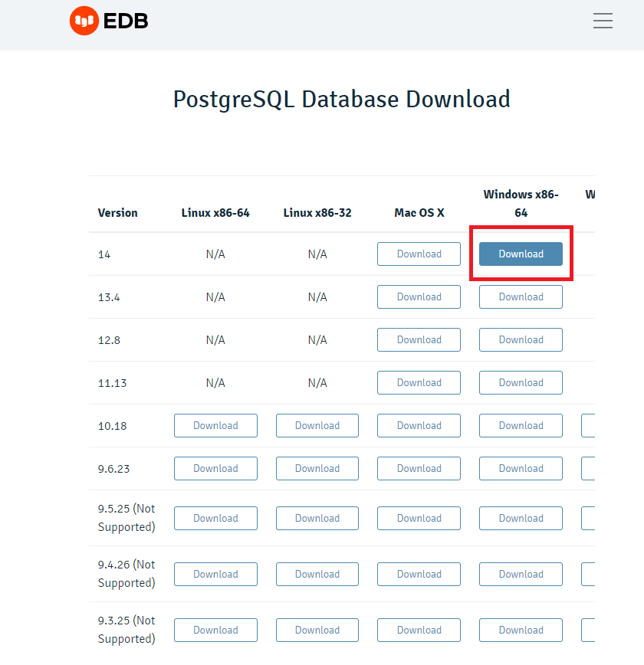The height and width of the screenshot is (665, 644).
Task: Download version 9.5.25 for Linux x86-32
Action: tap(317, 518)
